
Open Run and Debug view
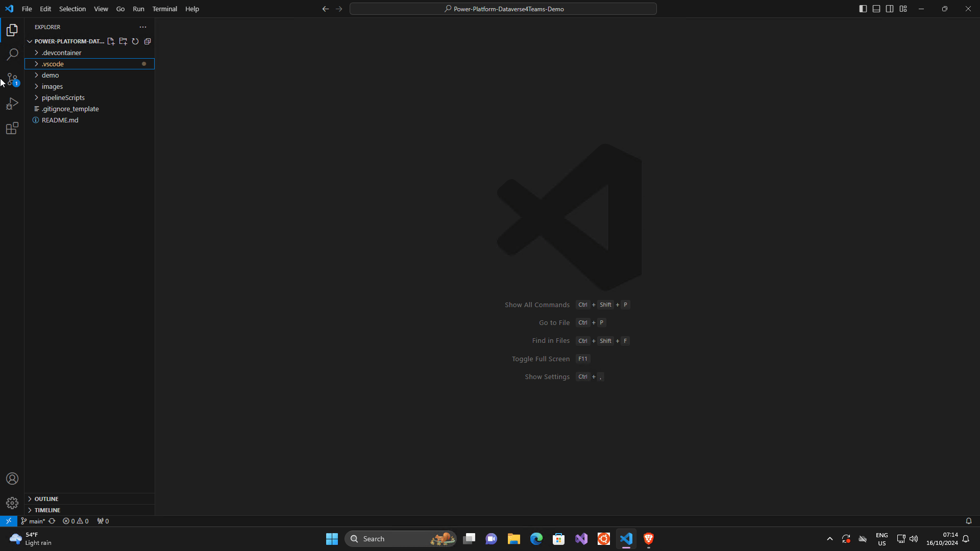pyautogui.click(x=12, y=104)
